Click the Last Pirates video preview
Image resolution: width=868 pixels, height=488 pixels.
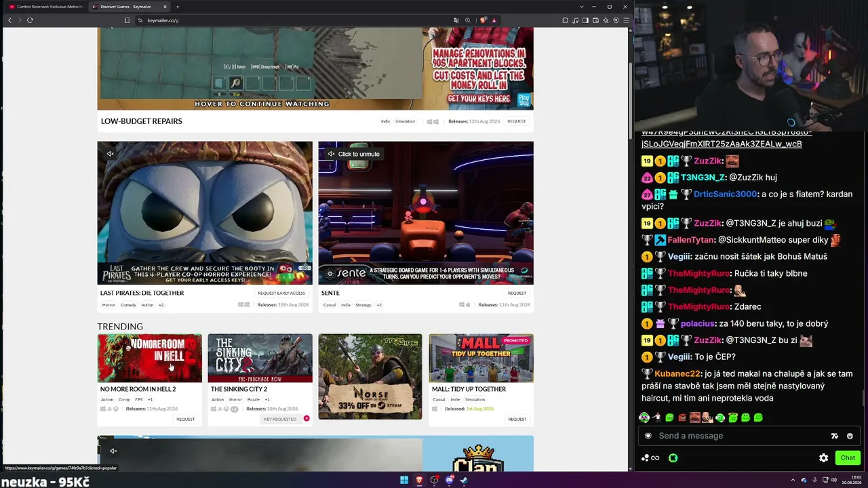205,213
